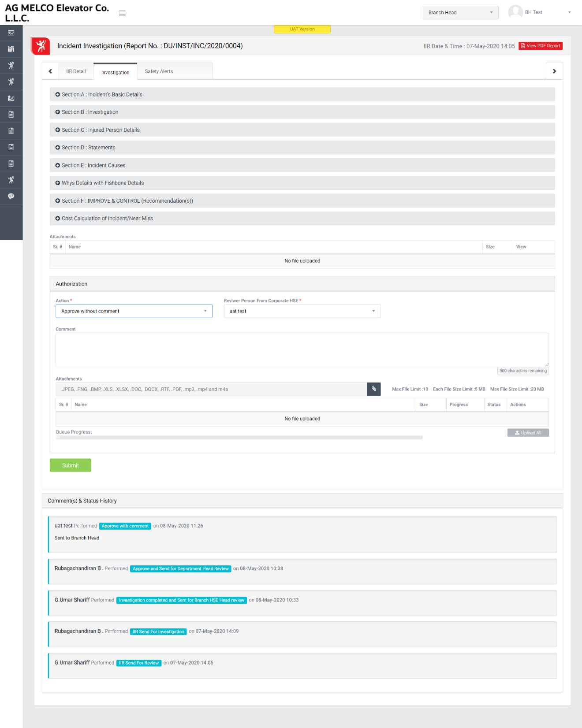Click the red incident logo beside report title

41,46
